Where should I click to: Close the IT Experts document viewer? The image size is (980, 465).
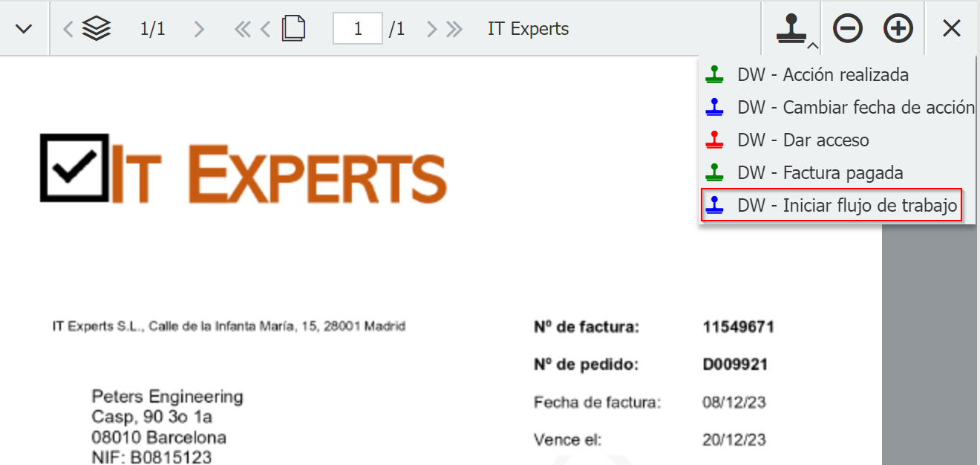coord(952,28)
